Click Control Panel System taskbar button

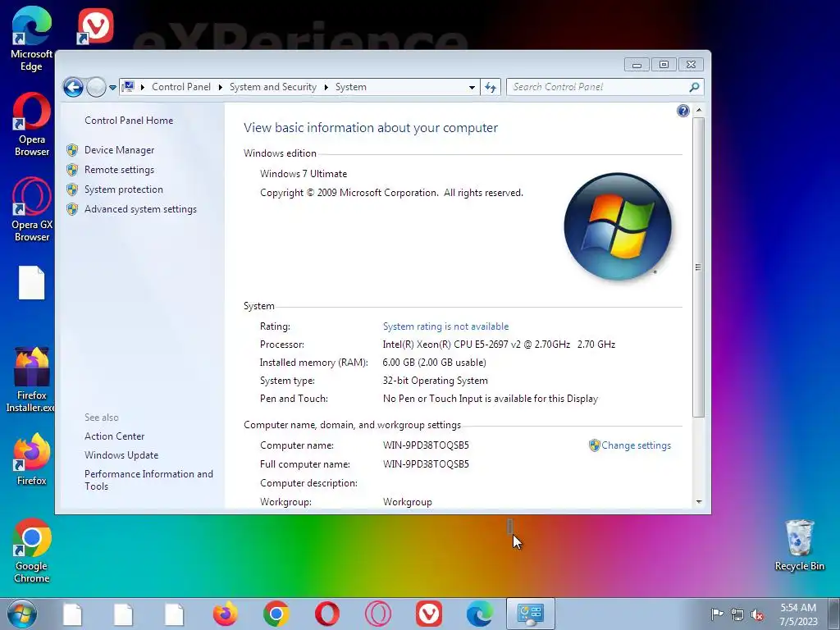(531, 614)
